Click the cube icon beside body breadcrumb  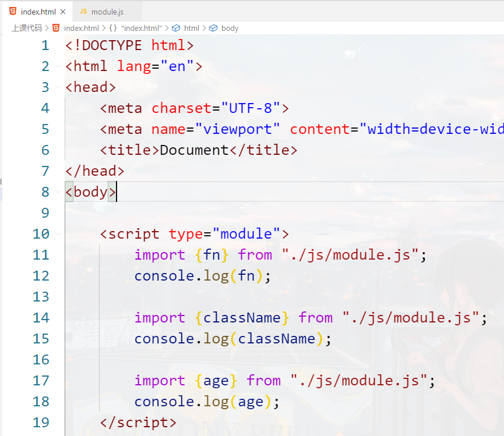coord(213,29)
